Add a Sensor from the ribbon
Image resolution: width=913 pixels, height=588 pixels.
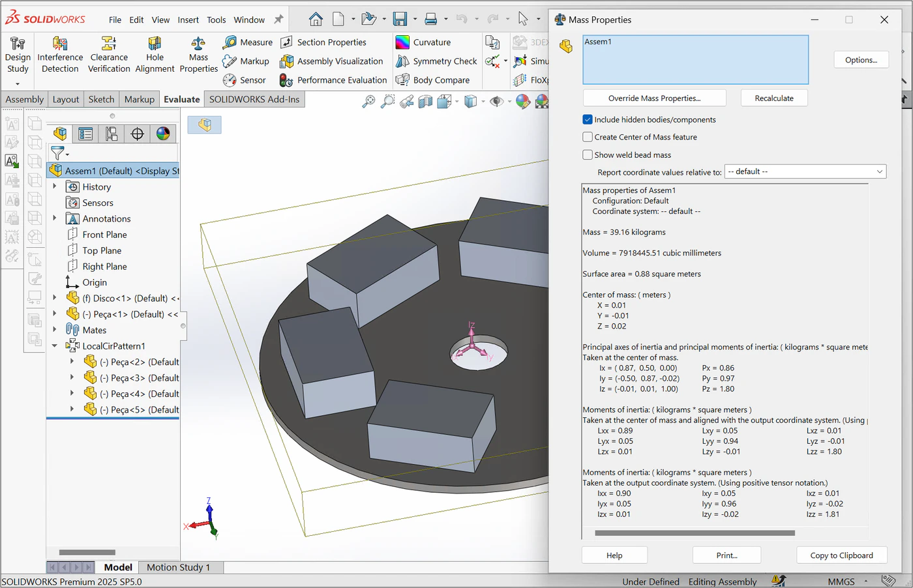pos(245,80)
